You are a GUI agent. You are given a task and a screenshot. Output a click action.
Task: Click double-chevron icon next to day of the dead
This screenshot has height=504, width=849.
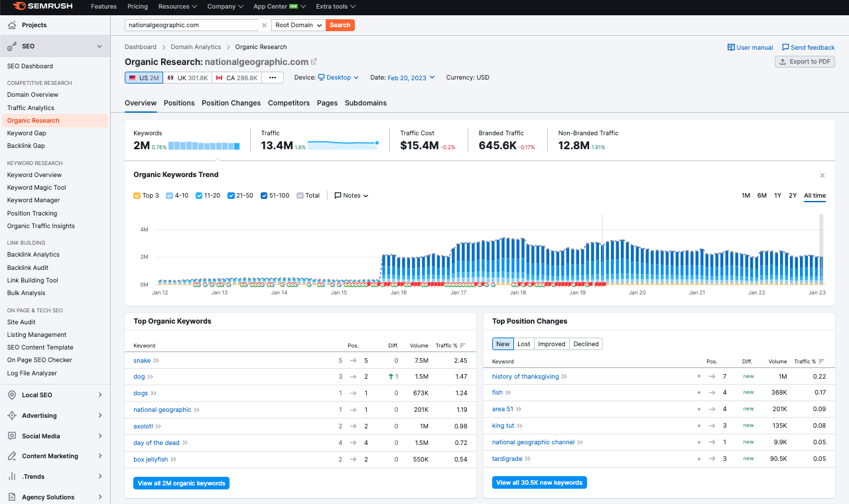[185, 443]
